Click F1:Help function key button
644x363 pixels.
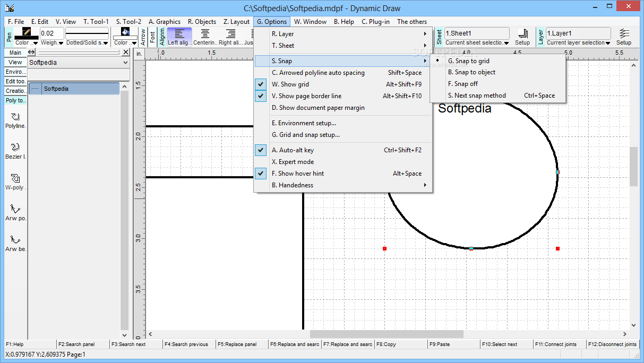(x=30, y=344)
